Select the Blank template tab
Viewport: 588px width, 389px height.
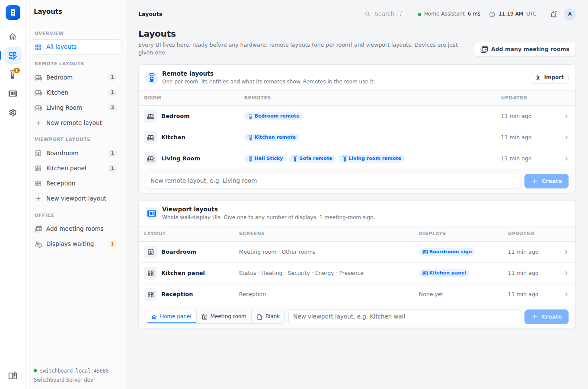pyautogui.click(x=268, y=317)
